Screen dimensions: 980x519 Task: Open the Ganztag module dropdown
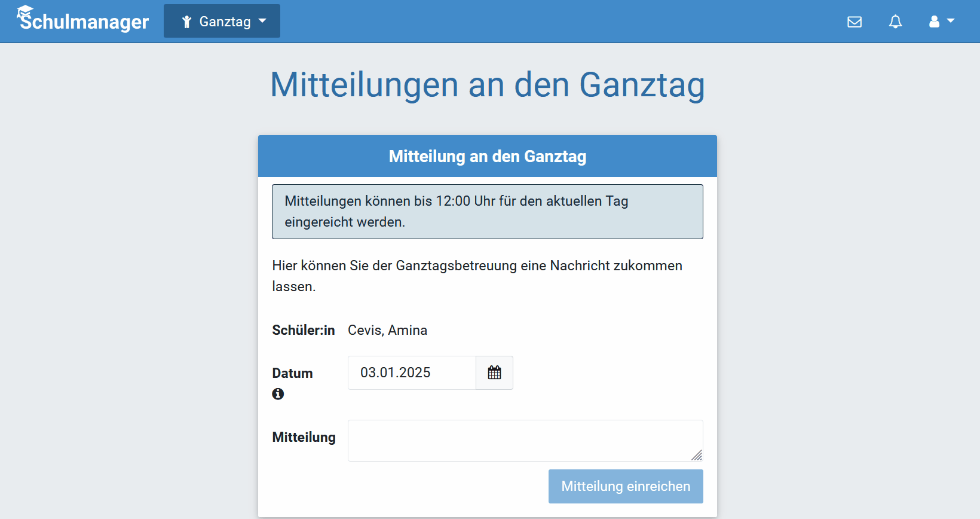[x=222, y=21]
